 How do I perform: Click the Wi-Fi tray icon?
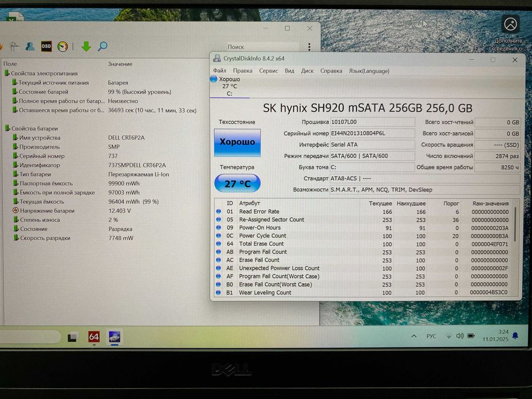point(449,336)
